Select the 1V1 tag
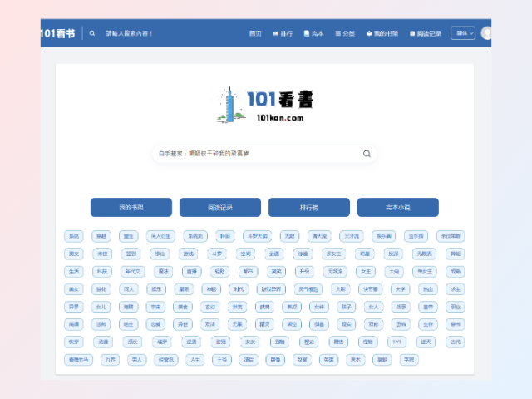This screenshot has height=399, width=532. click(x=397, y=342)
